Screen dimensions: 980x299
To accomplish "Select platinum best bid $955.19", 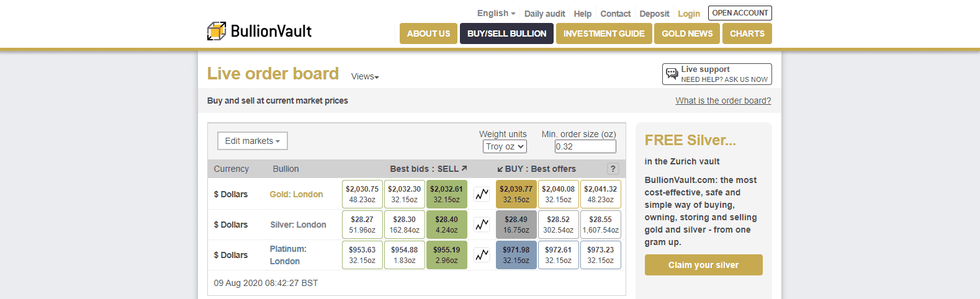I will pyautogui.click(x=447, y=255).
